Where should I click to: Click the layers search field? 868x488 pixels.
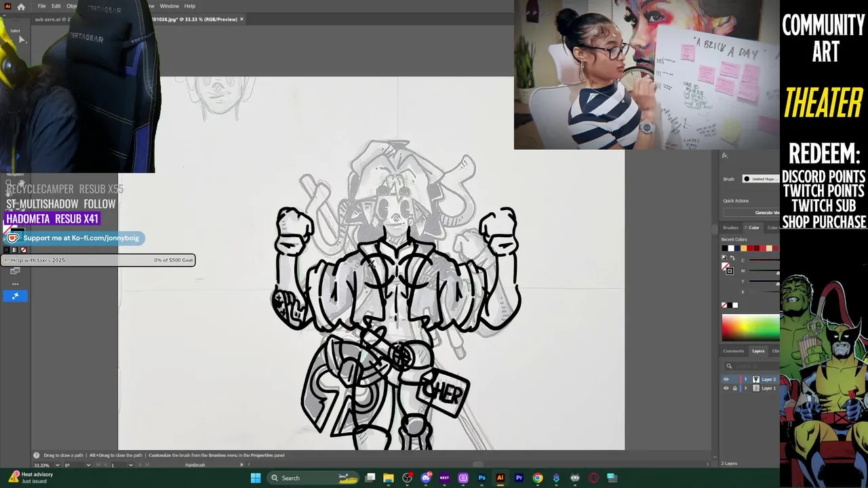pos(753,366)
